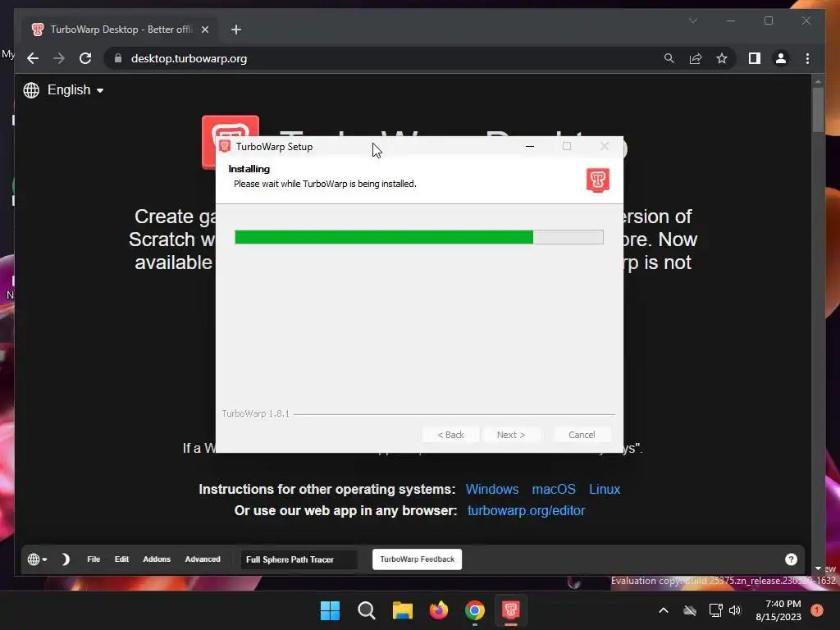
Task: Reload the TurboWarp Desktop page
Action: pyautogui.click(x=85, y=58)
